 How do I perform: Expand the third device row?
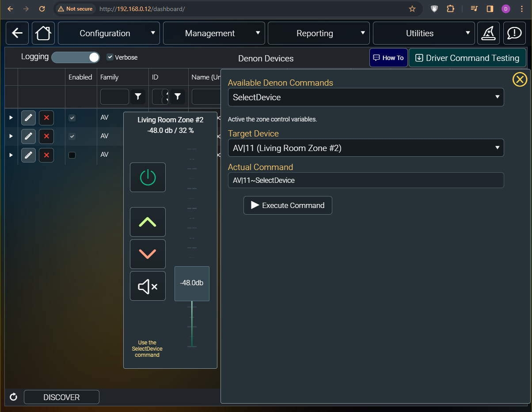pyautogui.click(x=11, y=155)
